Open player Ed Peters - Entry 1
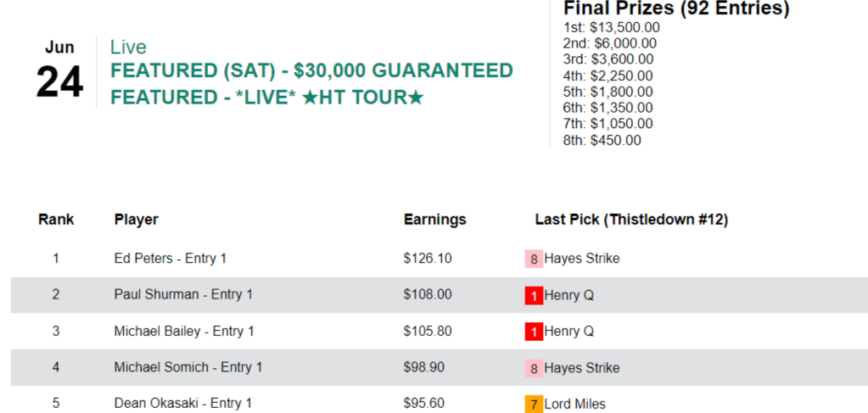This screenshot has height=413, width=868. coord(170,258)
